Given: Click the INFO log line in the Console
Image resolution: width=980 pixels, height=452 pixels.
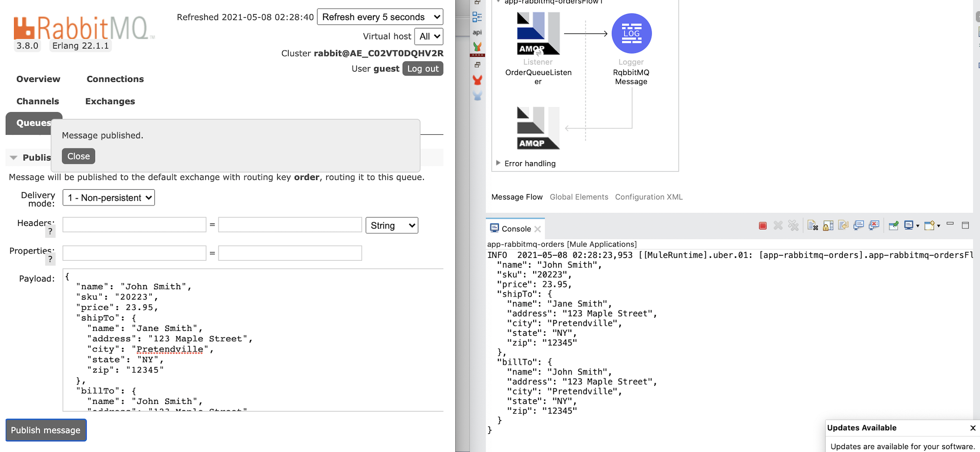Looking at the screenshot, I should pos(730,255).
